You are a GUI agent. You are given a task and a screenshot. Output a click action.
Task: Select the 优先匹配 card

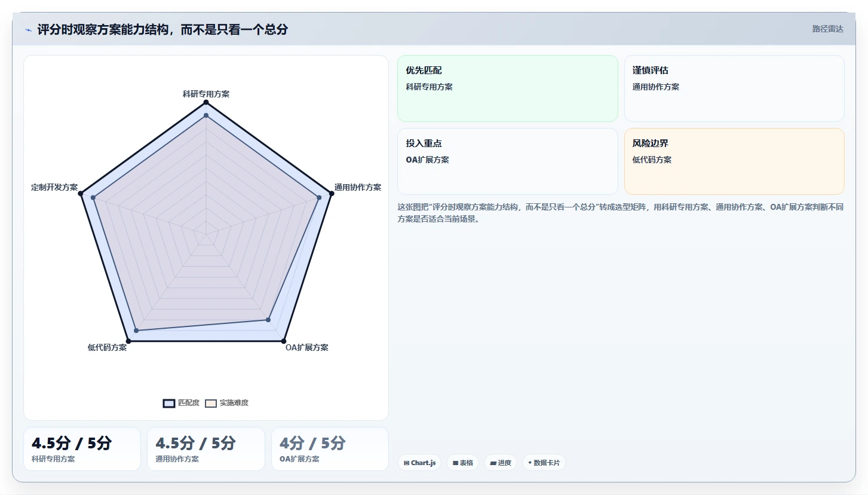pyautogui.click(x=507, y=88)
